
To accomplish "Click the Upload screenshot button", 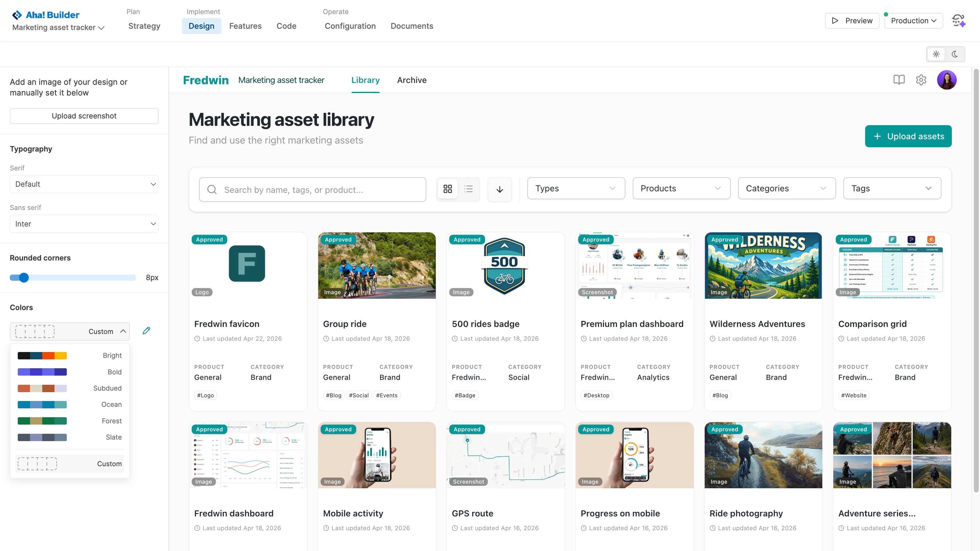I will (84, 116).
